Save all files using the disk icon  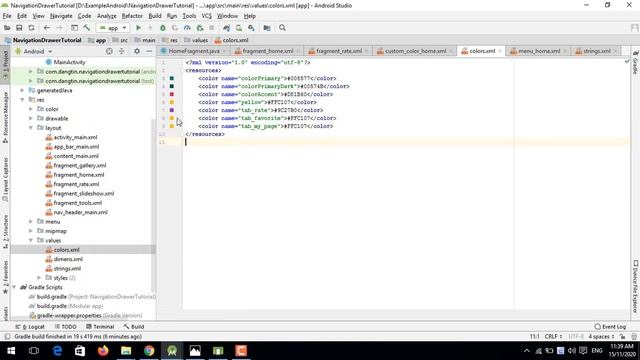[x=19, y=28]
